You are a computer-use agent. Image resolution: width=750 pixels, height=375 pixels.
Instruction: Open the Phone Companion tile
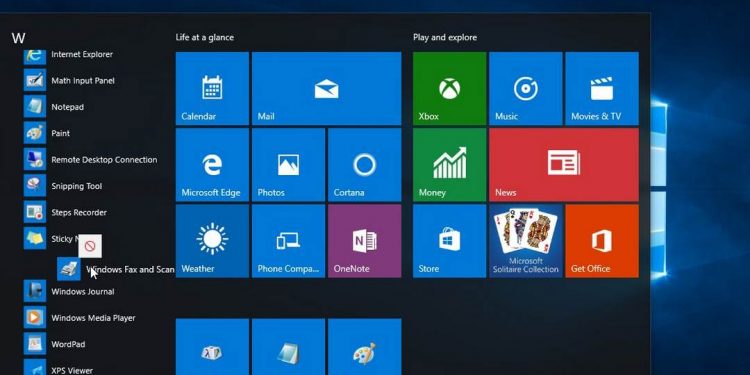point(288,241)
